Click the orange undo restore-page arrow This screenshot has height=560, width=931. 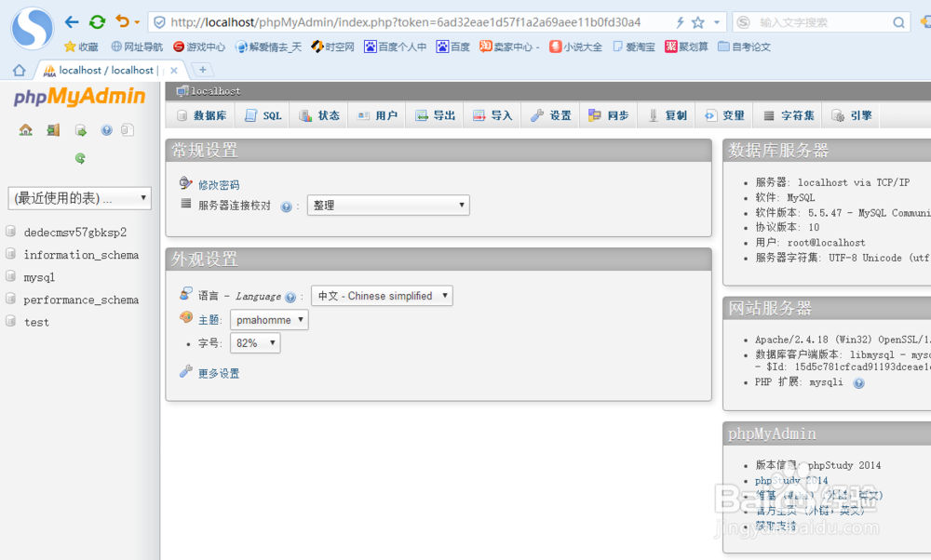(x=122, y=22)
